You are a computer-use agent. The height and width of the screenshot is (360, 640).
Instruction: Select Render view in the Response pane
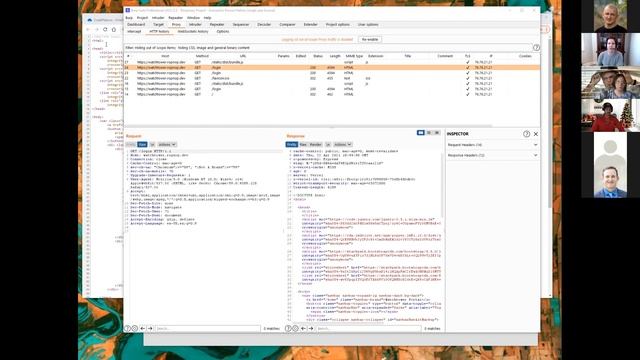click(316, 144)
